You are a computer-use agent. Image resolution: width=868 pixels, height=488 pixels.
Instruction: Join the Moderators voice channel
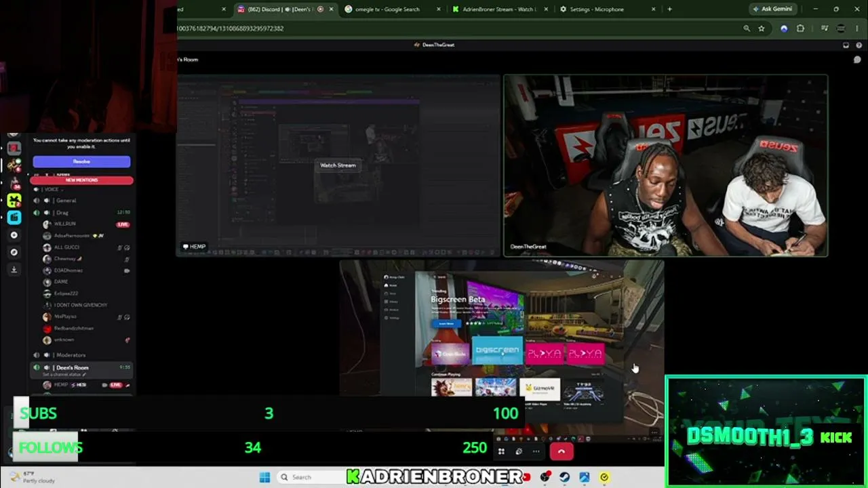tap(81, 355)
